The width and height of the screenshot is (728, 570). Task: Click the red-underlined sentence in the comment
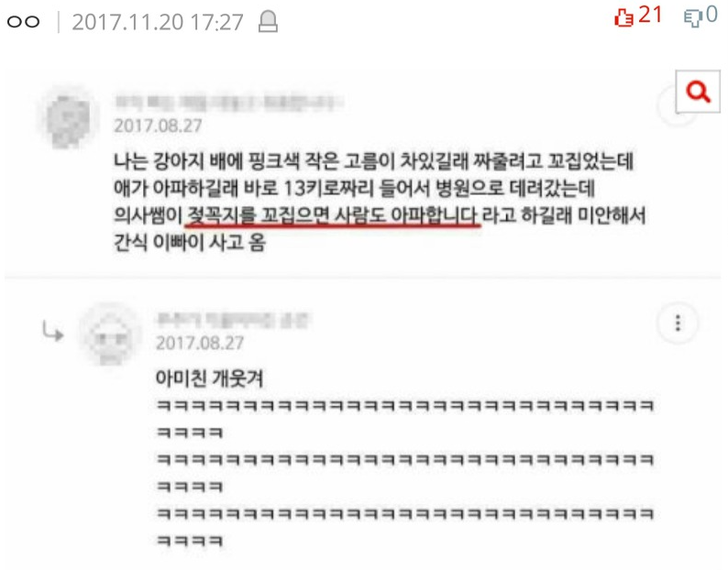coord(332,215)
